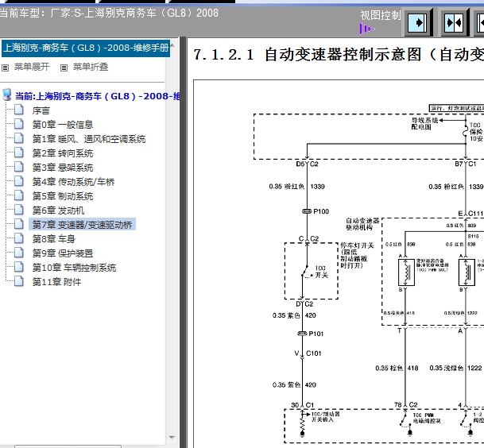Click the collapse-inward arrows view control button
The width and height of the screenshot is (484, 448).
coord(454,22)
